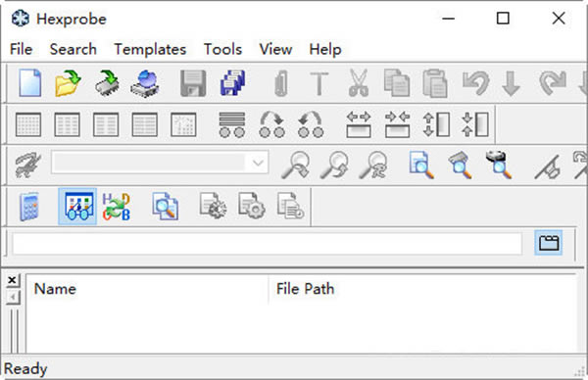The height and width of the screenshot is (380, 588).
Task: Click document with round cog icon
Action: click(252, 206)
